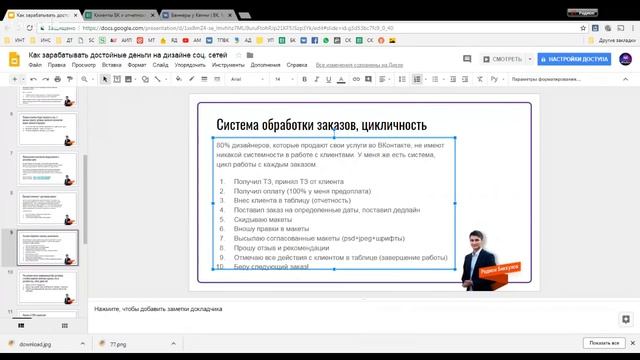Image resolution: width=640 pixels, height=360 pixels.
Task: Open the zoom magnifier tool
Action: pos(84,79)
